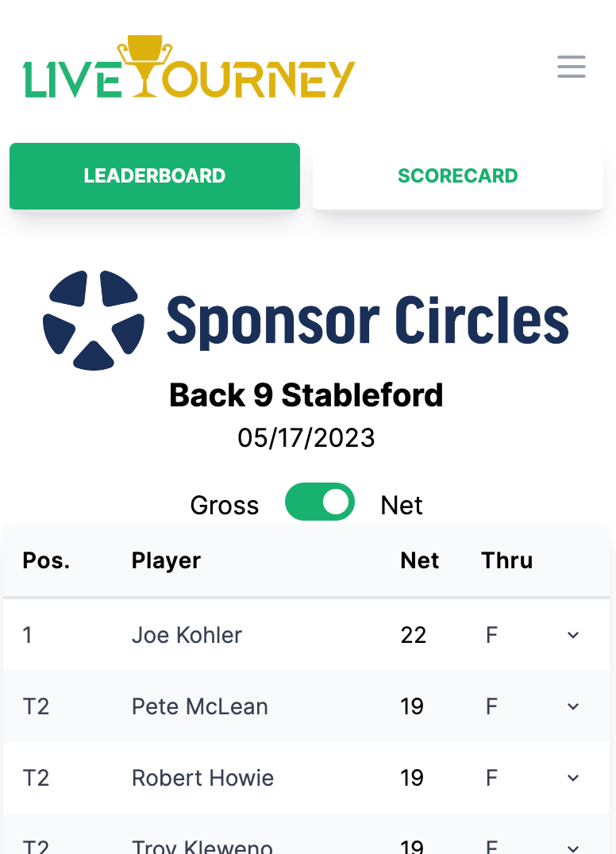Select the Gross label

[x=225, y=506]
